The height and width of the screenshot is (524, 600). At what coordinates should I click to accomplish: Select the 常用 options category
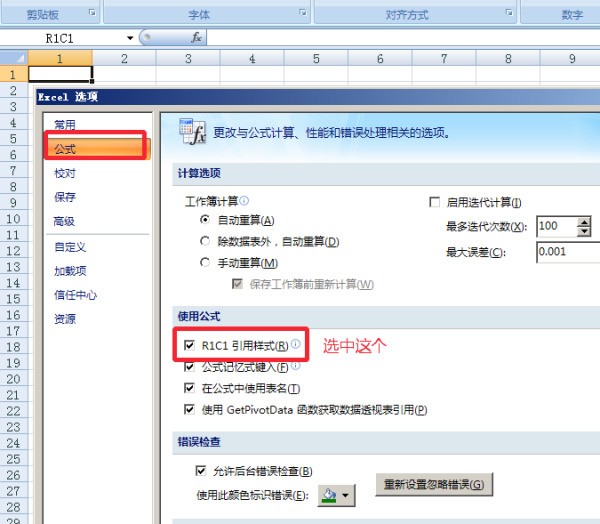coord(65,125)
